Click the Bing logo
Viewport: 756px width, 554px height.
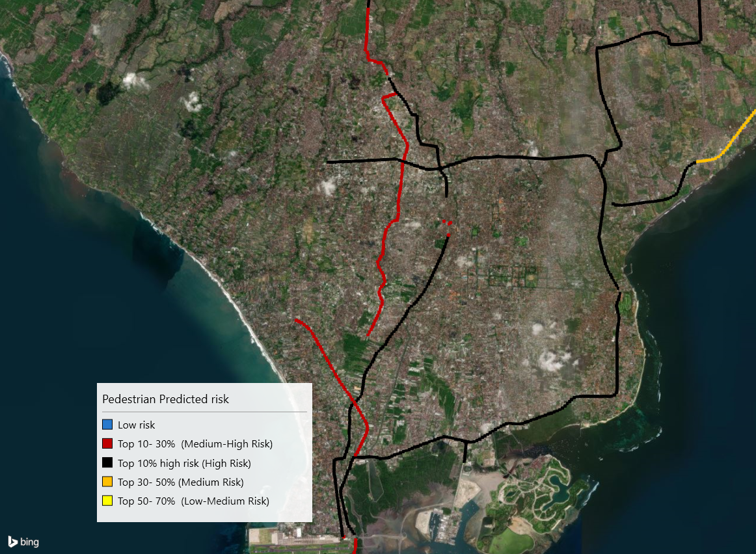point(24,542)
